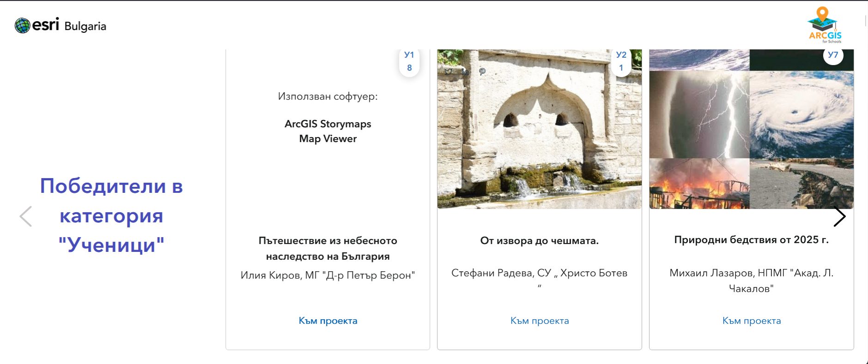Click the LinkedIn icon on fountain image
This screenshot has height=364, width=868.
coord(465,72)
